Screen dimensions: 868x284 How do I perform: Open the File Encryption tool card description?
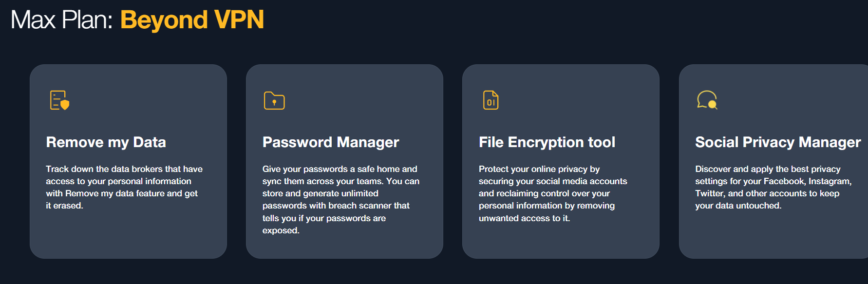point(553,193)
